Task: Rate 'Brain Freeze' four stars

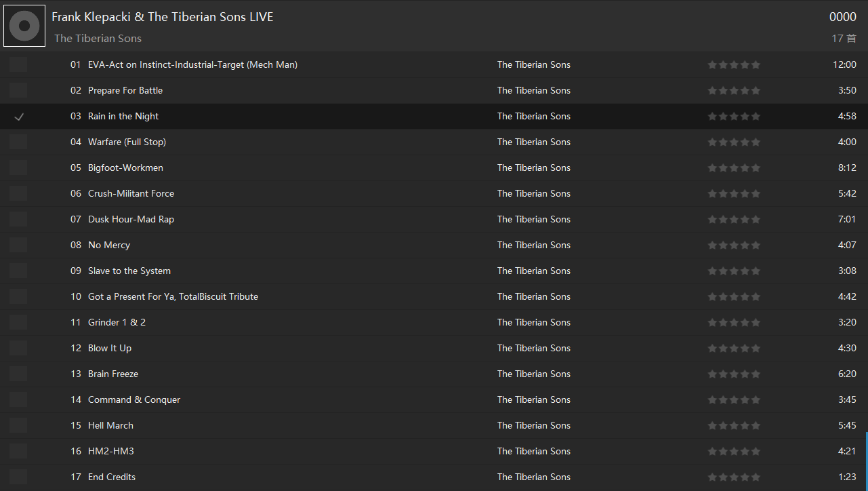Action: 745,374
